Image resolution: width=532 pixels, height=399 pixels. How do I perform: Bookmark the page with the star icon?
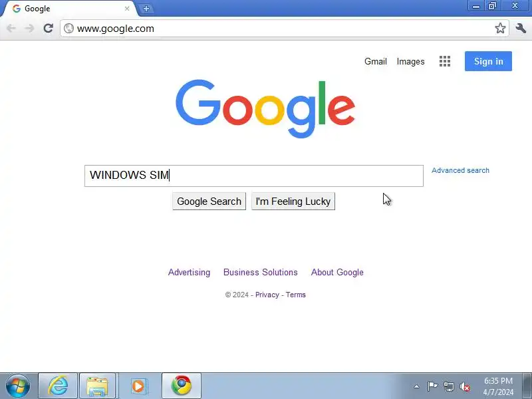coord(500,28)
